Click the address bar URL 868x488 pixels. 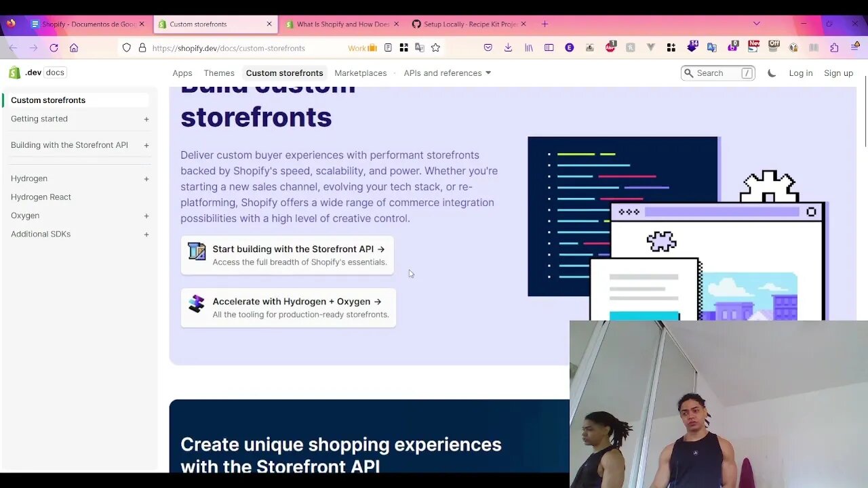tap(229, 48)
